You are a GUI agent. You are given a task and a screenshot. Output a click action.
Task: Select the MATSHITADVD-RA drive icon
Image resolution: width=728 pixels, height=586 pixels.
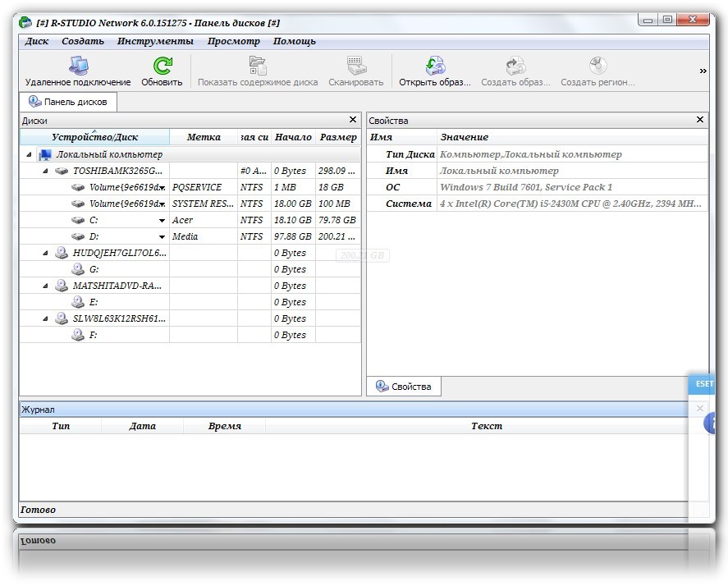tap(62, 286)
